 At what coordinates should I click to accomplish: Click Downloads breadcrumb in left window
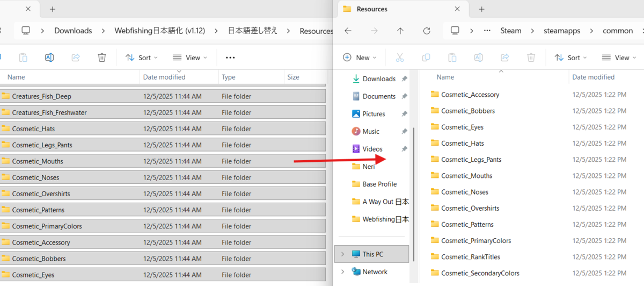coord(73,31)
